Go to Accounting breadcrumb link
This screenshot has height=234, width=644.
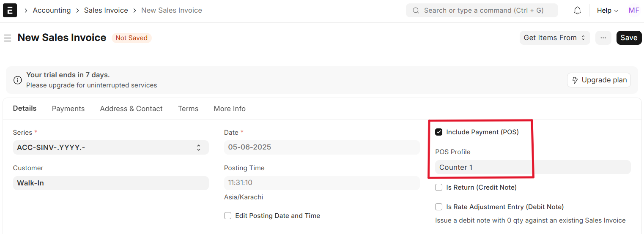coord(52,10)
